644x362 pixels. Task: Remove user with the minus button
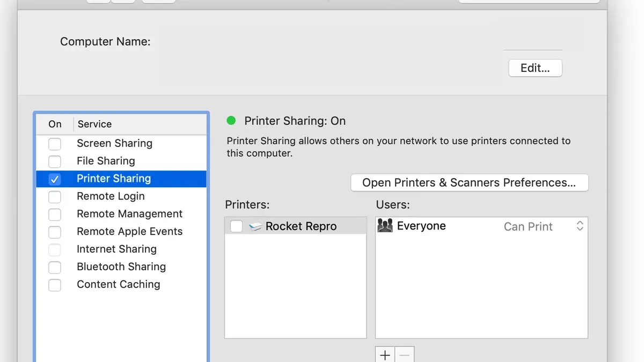click(x=405, y=355)
